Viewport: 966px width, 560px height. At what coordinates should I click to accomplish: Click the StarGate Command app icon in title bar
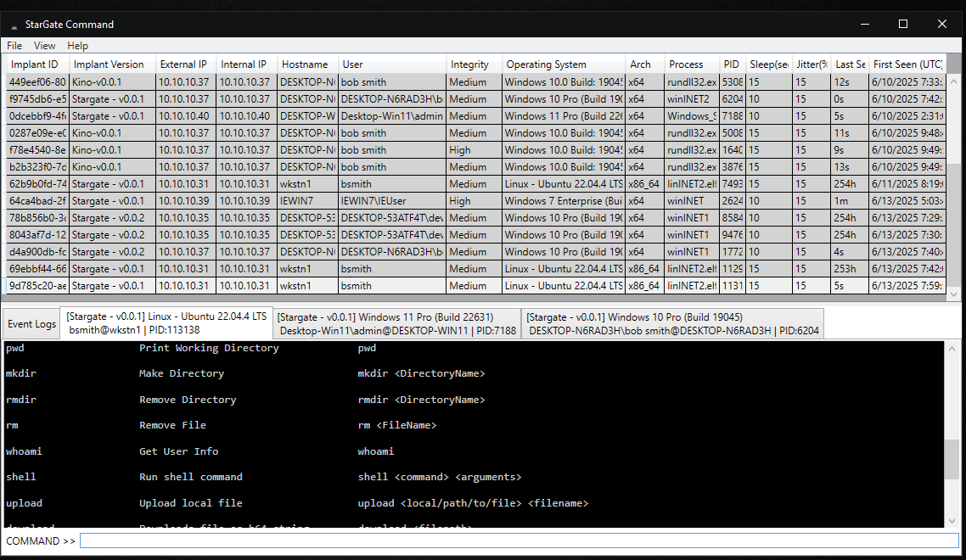coord(14,25)
